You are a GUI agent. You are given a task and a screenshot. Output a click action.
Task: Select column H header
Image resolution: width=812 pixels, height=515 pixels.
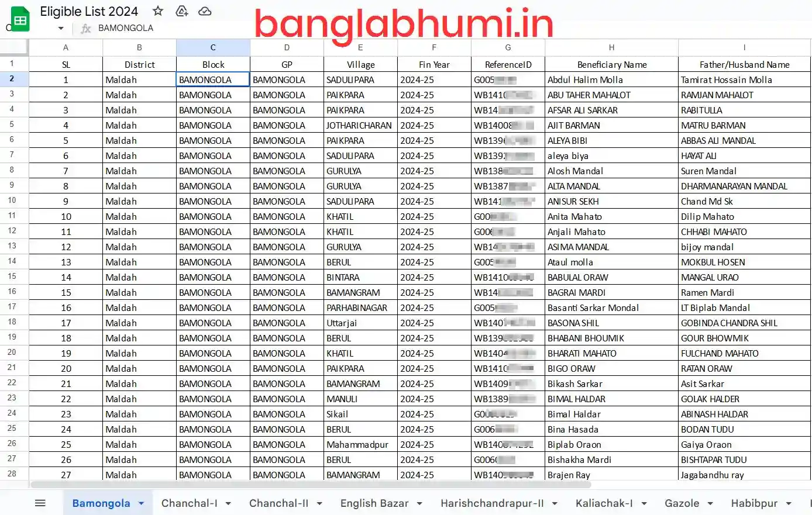pyautogui.click(x=611, y=47)
